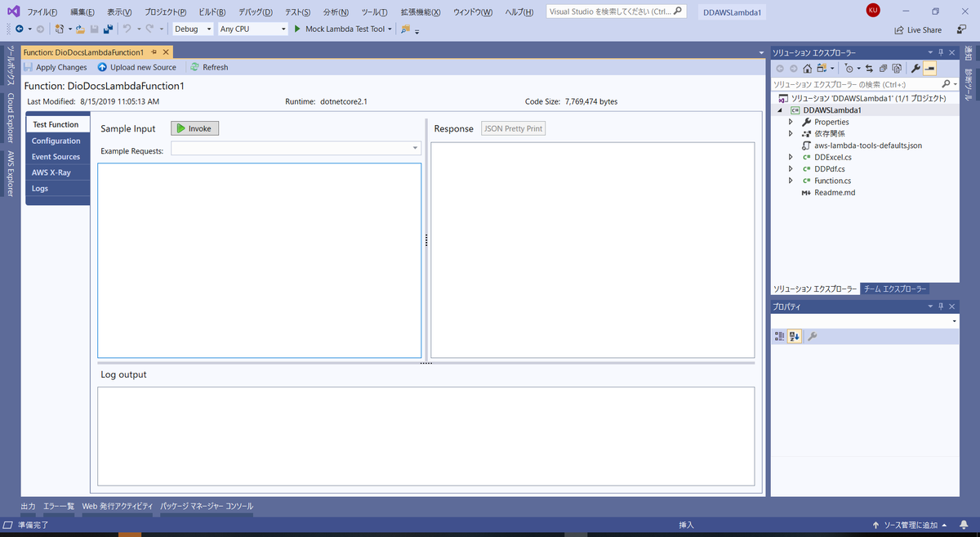Viewport: 980px width, 537px height.
Task: Open the ツール(T) menu
Action: click(x=374, y=12)
